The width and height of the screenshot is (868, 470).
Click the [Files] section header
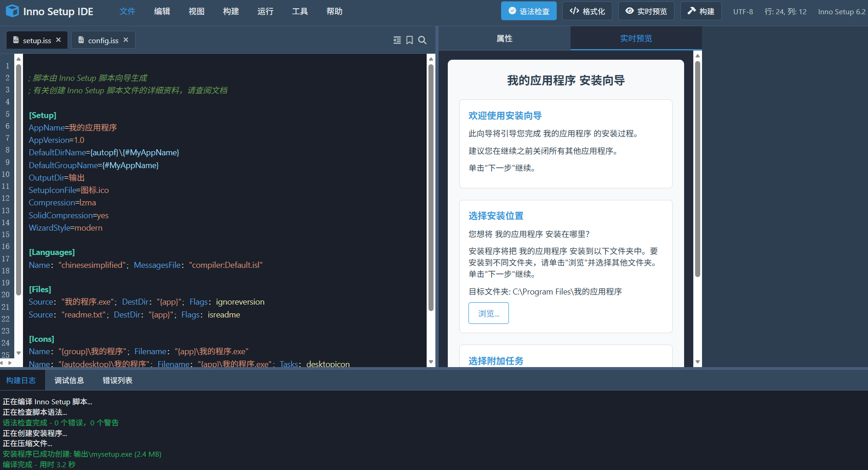(x=40, y=289)
